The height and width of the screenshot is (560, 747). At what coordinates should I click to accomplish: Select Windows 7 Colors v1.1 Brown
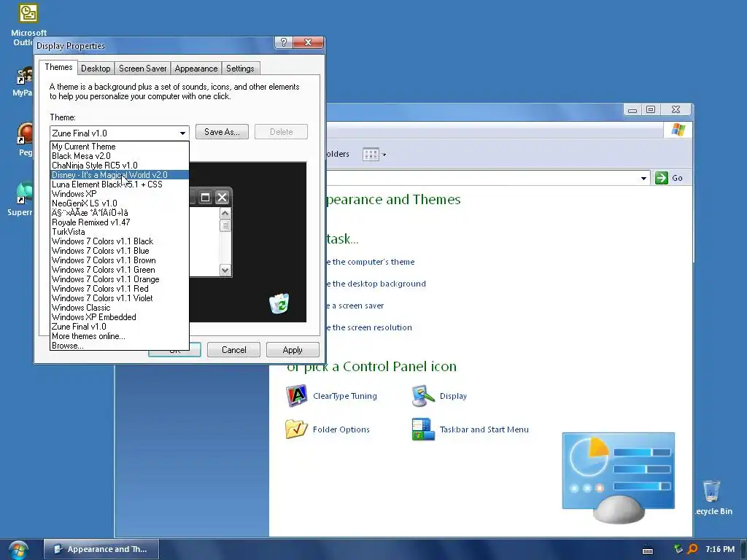coord(120,260)
